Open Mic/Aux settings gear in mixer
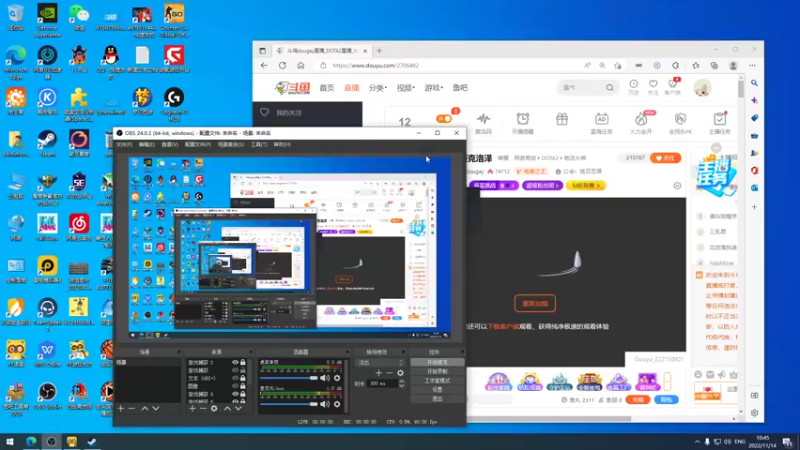The image size is (800, 450). pyautogui.click(x=337, y=404)
